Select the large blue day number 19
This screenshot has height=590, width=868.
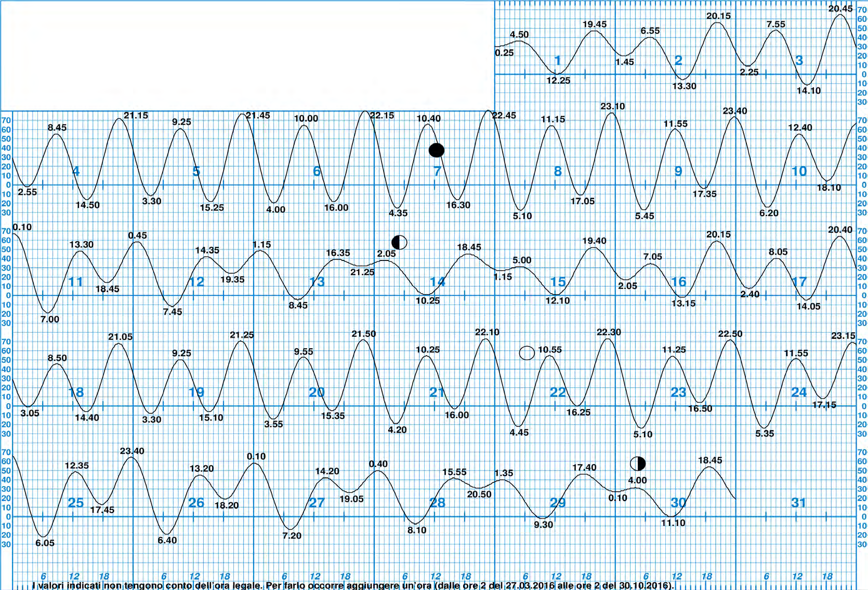(x=196, y=392)
